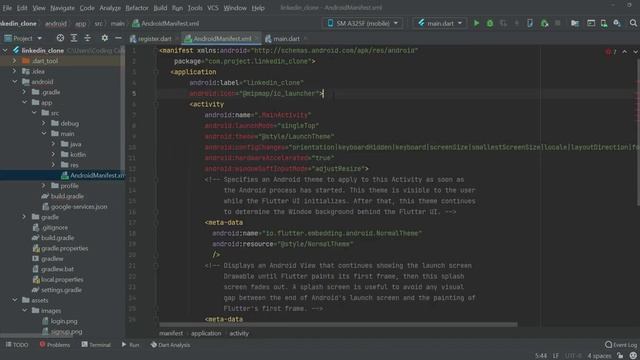Go to the next highlighted error with the down arrow
This screenshot has height=360, width=640.
636,52
